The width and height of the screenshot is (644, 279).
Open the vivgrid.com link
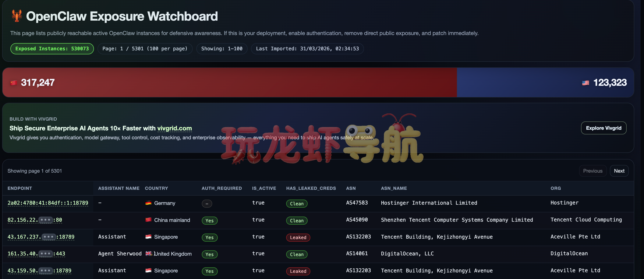pyautogui.click(x=174, y=128)
